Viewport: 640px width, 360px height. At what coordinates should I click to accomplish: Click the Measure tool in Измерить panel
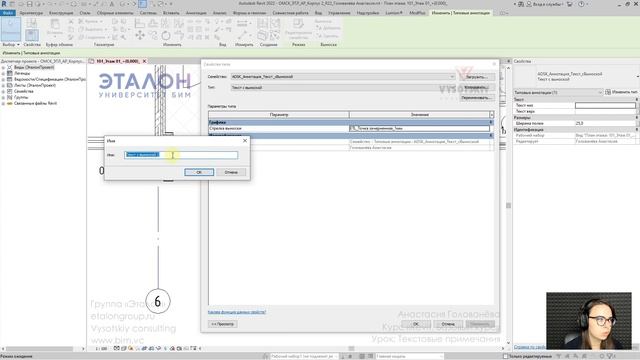(242, 23)
